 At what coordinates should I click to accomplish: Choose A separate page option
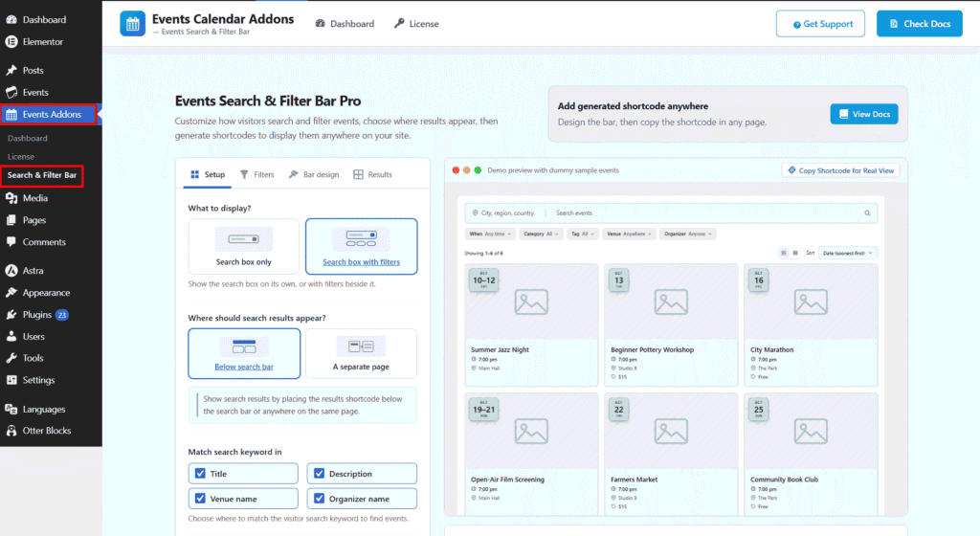(361, 353)
